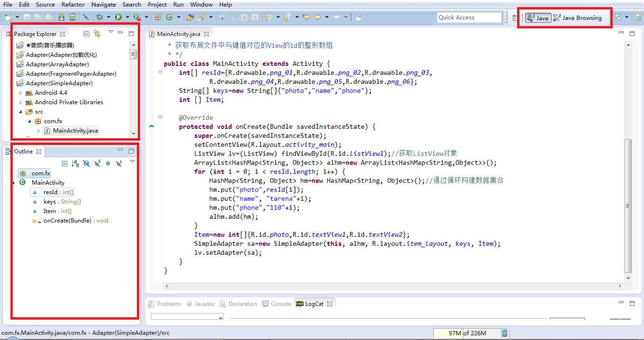Open the New wizard dropdown arrow

coord(17,17)
